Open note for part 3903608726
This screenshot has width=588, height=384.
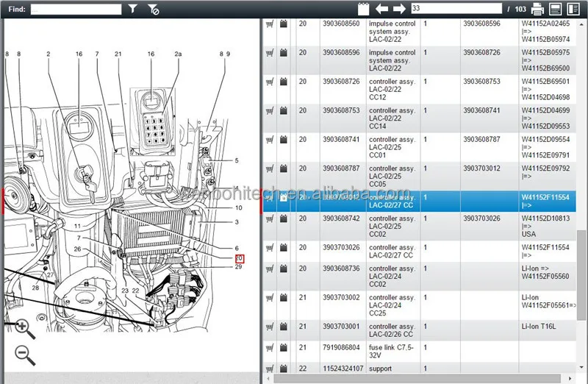pos(284,82)
